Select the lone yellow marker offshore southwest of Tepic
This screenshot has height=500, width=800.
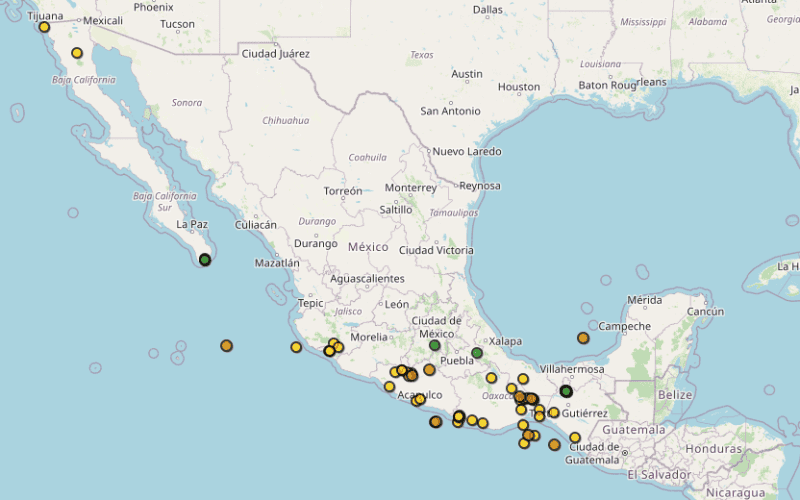click(x=296, y=347)
